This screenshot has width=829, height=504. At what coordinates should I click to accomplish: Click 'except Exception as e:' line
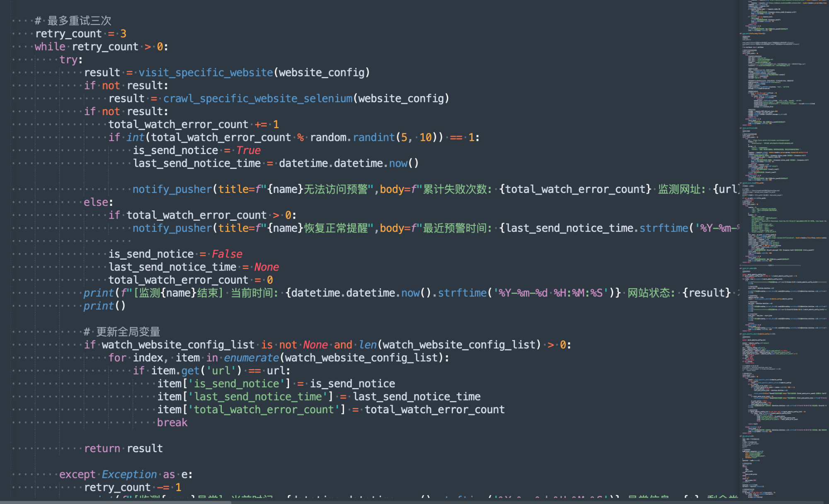(x=126, y=475)
